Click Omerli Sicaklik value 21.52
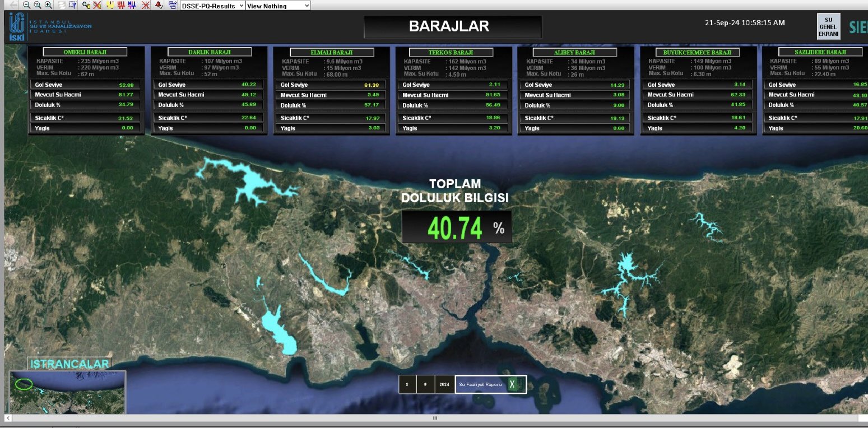The width and height of the screenshot is (868, 428). coord(126,118)
